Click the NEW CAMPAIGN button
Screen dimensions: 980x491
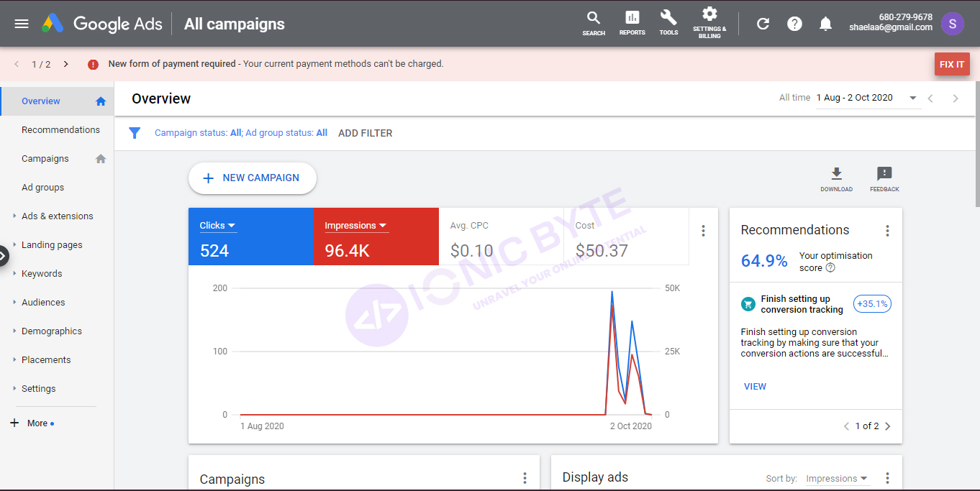click(252, 178)
